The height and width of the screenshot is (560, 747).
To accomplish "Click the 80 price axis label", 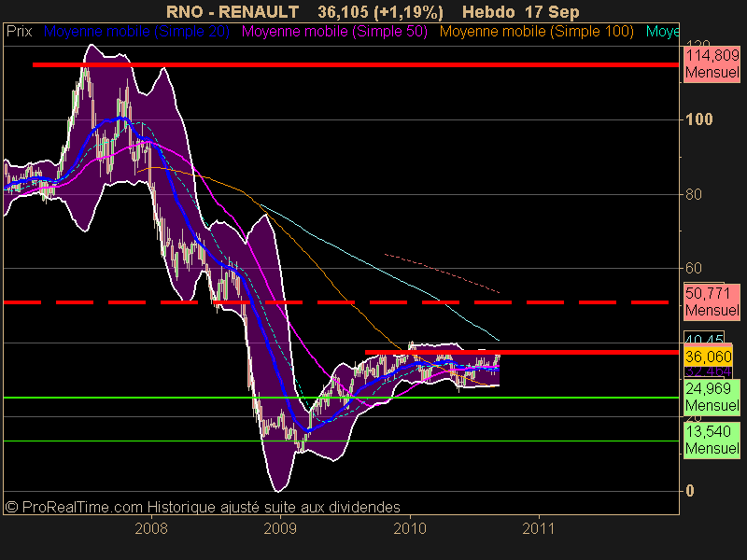I will (x=693, y=194).
